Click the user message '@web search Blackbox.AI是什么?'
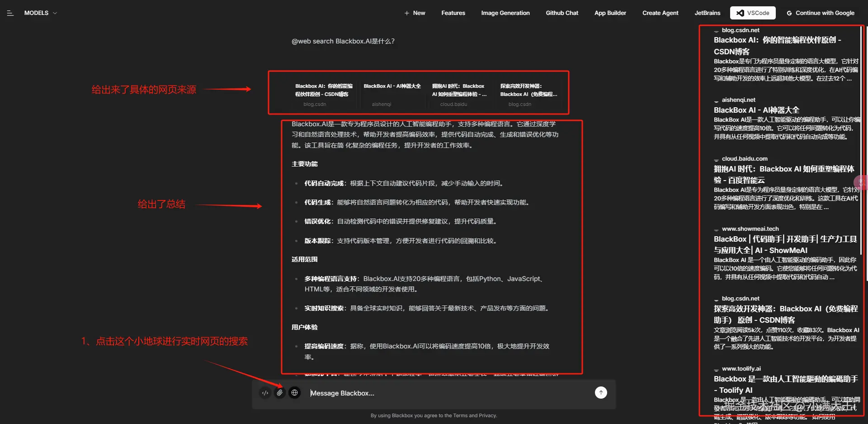The width and height of the screenshot is (868, 424). (343, 41)
